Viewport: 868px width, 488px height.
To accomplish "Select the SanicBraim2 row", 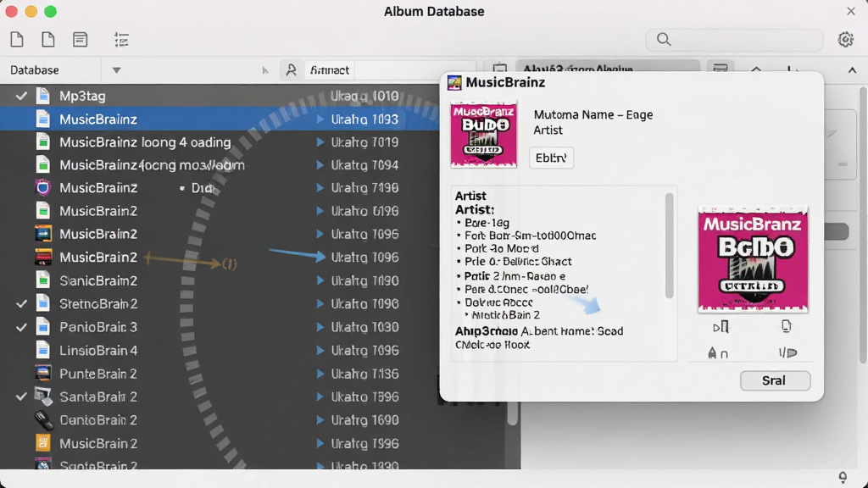I will tap(220, 280).
